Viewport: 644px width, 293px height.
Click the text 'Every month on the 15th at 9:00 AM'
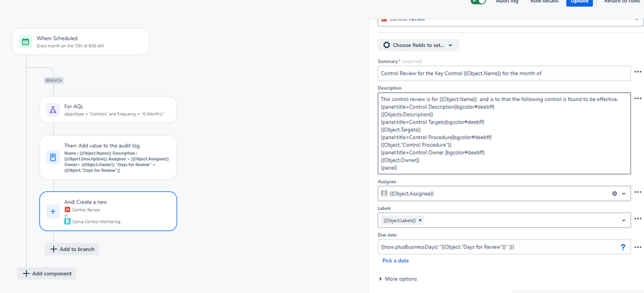(x=70, y=46)
